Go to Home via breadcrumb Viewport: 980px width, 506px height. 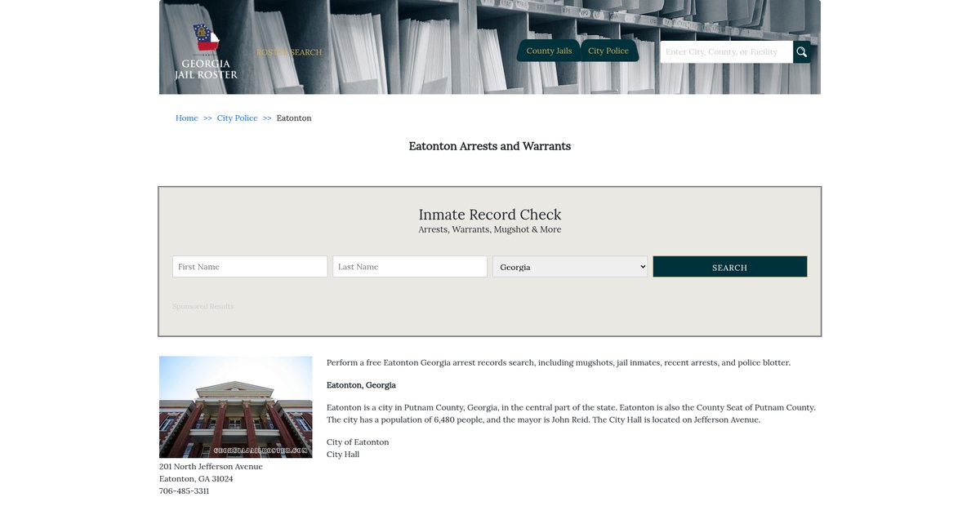186,118
